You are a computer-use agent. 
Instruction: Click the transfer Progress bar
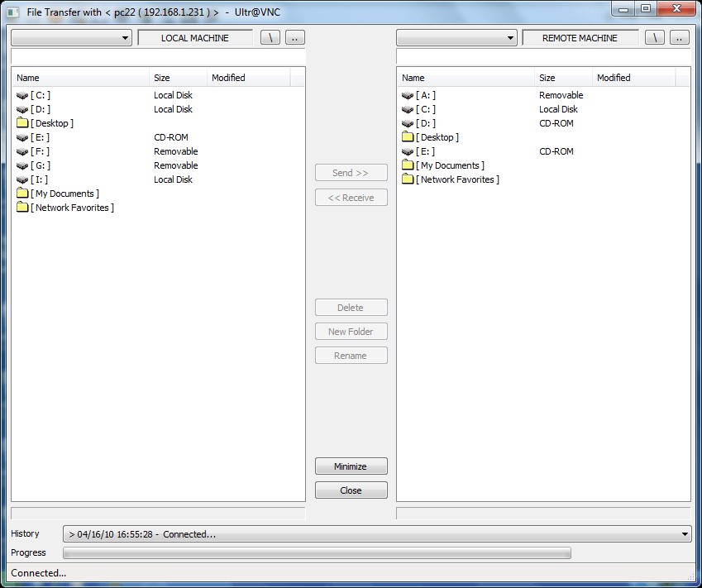click(x=317, y=552)
